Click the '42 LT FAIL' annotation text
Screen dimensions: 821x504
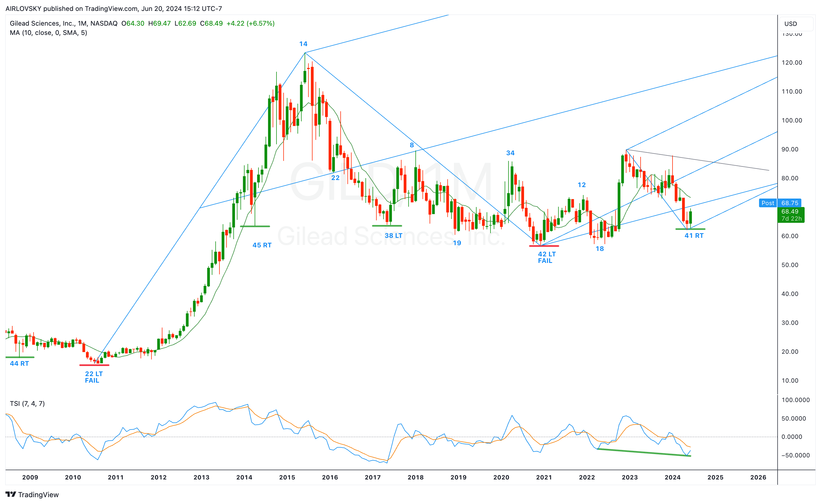(x=546, y=257)
